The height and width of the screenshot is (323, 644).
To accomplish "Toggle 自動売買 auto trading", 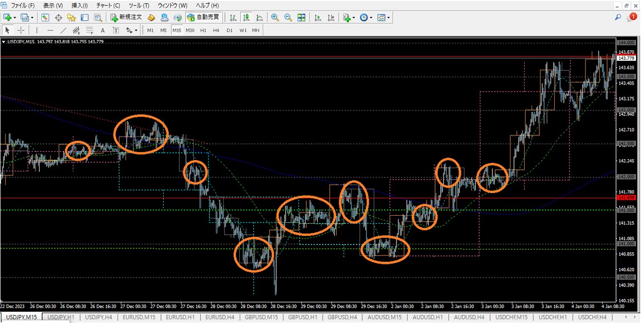I will [x=203, y=17].
